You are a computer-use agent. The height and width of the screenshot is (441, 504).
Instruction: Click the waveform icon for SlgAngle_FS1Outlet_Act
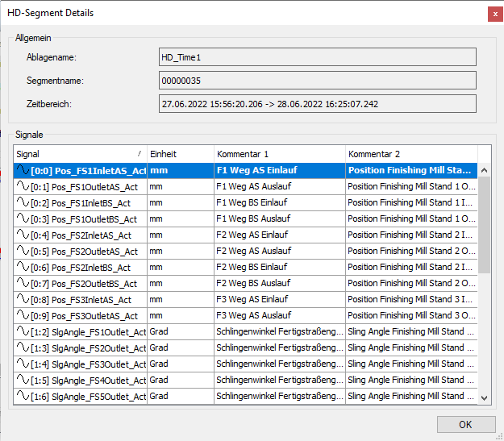[x=22, y=331]
